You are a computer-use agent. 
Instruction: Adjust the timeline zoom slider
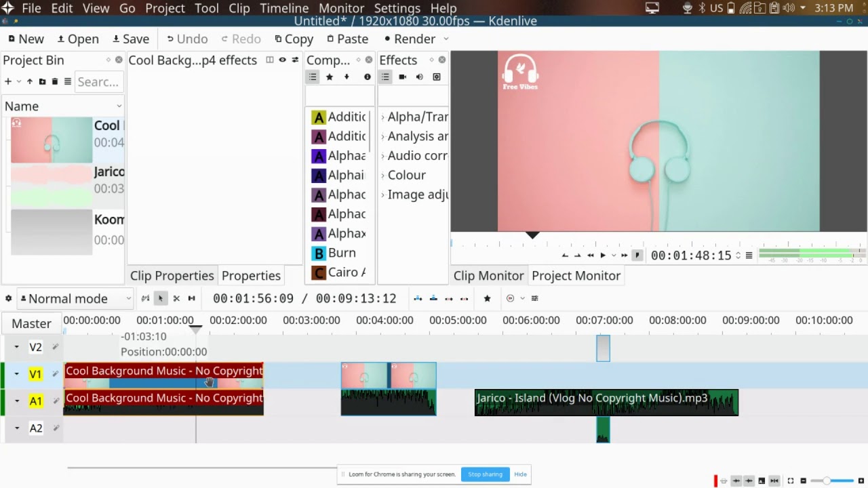[x=833, y=481]
